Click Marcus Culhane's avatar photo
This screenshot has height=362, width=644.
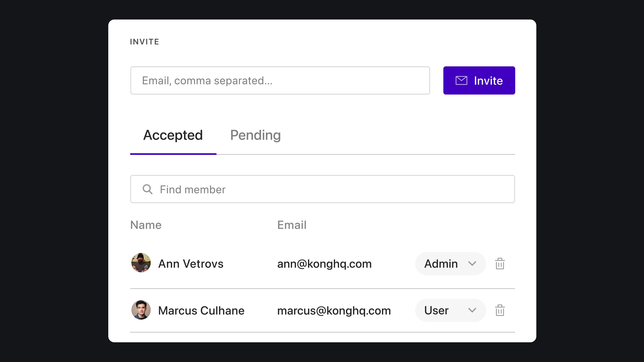coord(141,310)
